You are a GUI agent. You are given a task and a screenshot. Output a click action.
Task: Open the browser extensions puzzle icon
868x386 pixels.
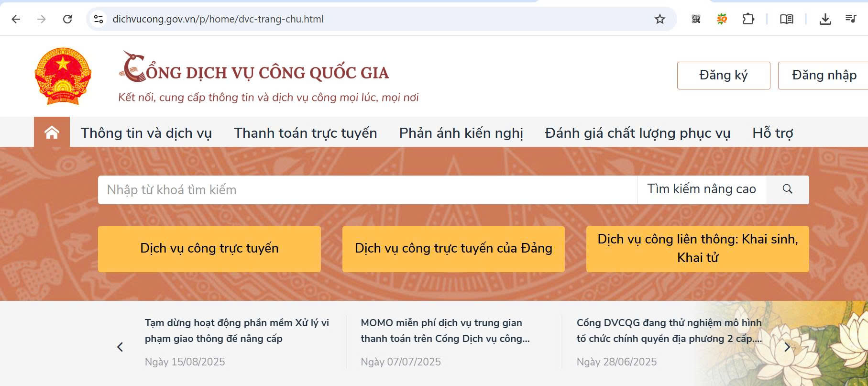pos(748,19)
